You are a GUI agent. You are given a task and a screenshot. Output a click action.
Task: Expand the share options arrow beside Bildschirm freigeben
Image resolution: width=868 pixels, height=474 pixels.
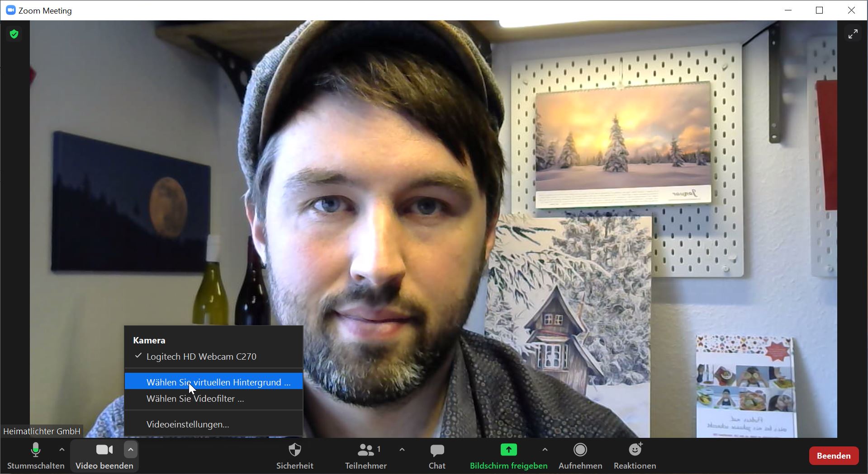click(x=545, y=450)
